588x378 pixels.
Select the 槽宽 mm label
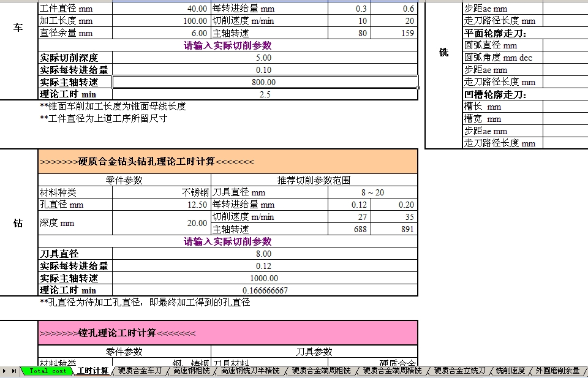[502, 119]
